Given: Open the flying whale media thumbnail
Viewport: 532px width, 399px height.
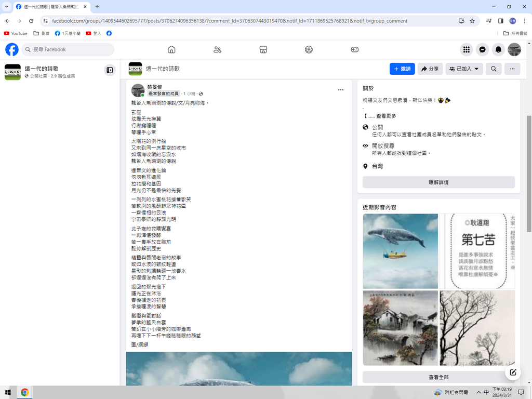Looking at the screenshot, I should [400, 251].
